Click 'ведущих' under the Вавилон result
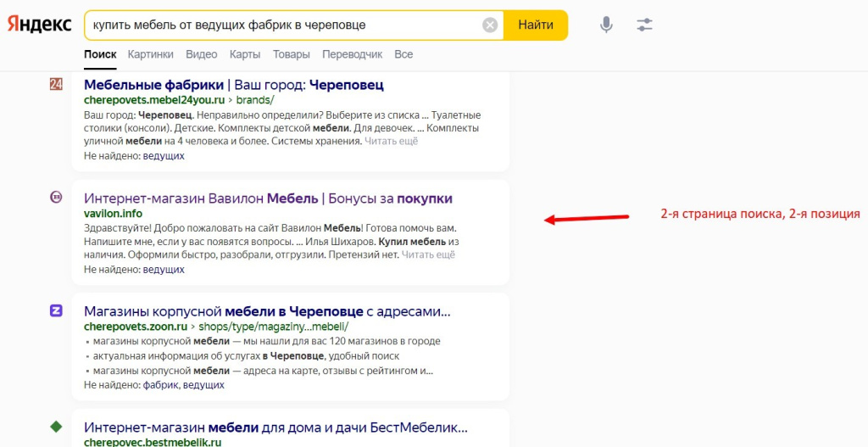Image resolution: width=868 pixels, height=447 pixels. point(164,270)
